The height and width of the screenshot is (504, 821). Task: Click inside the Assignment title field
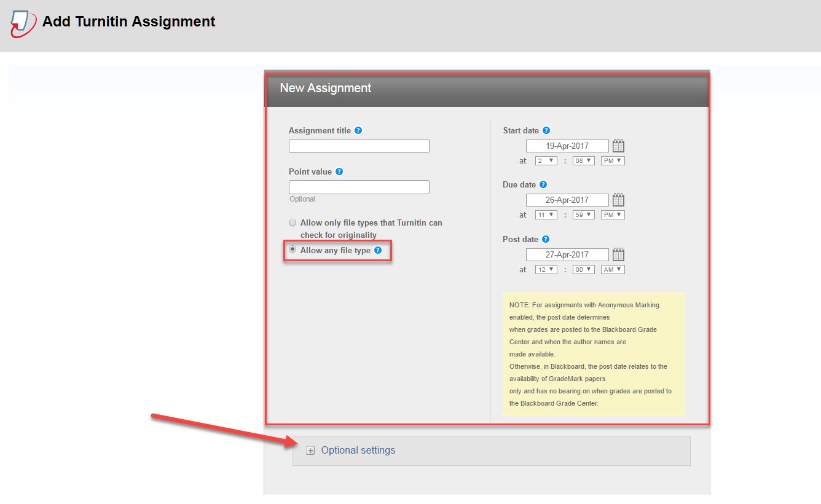click(x=359, y=146)
